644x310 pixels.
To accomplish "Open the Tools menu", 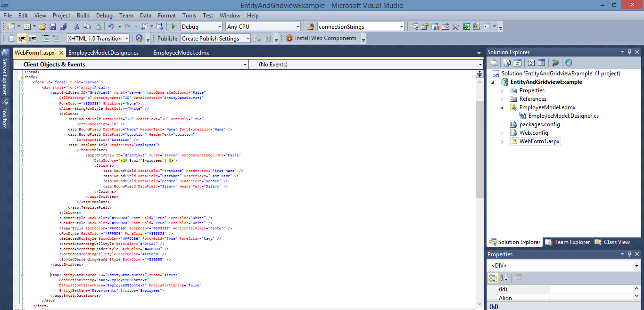I will pos(189,15).
